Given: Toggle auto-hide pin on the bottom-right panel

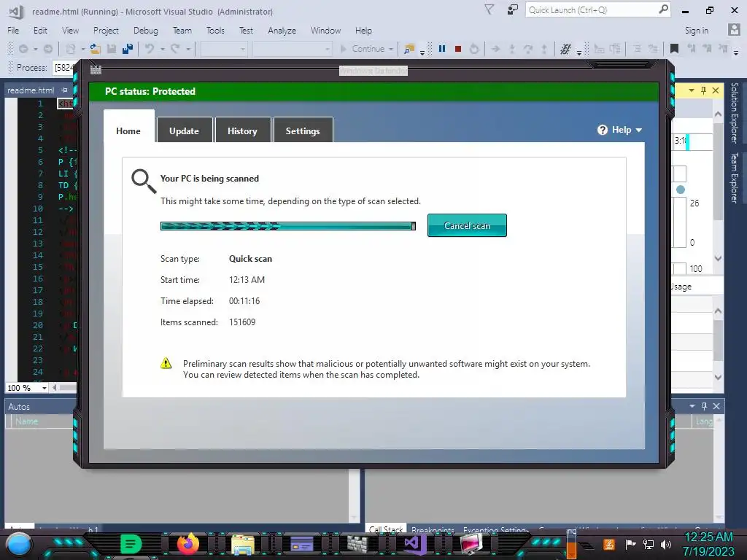Looking at the screenshot, I should (704, 406).
